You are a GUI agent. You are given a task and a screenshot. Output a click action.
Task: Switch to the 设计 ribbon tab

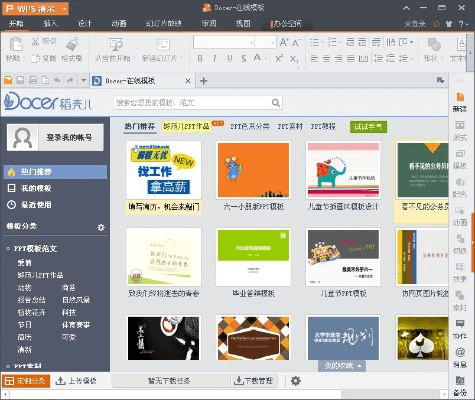[x=85, y=24]
